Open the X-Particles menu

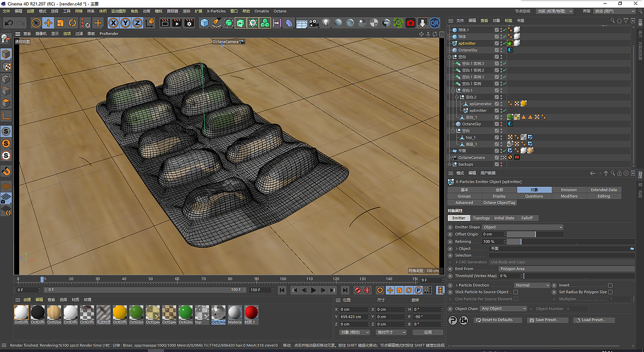pyautogui.click(x=216, y=11)
